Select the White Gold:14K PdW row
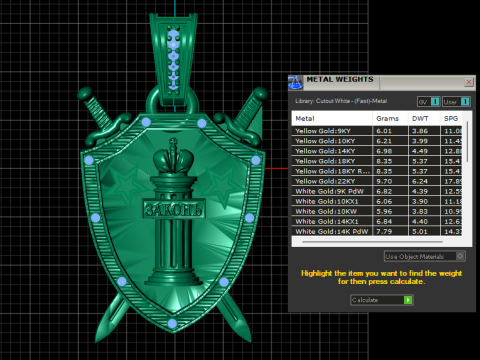Screen dimensions: 480x360 tap(377, 231)
